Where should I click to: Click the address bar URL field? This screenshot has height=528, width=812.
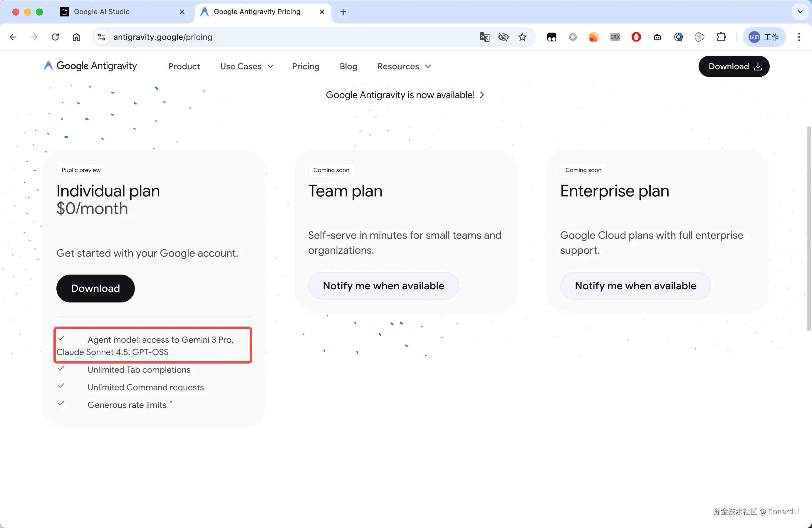[273, 37]
